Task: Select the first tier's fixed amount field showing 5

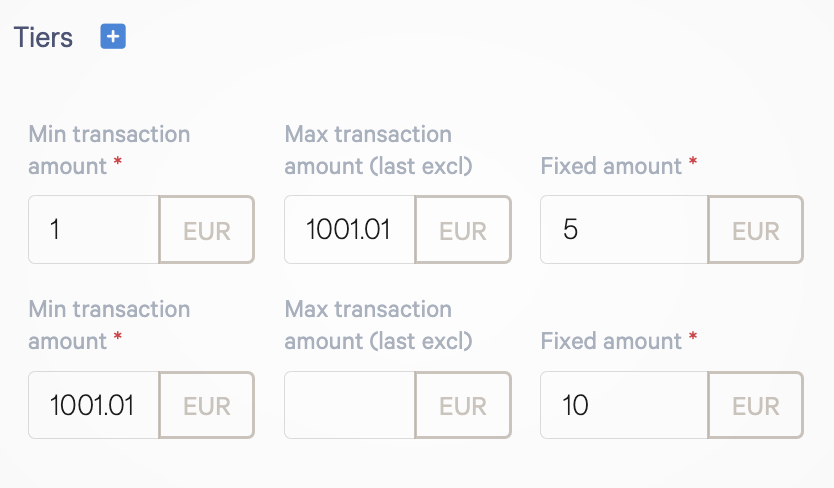Action: click(624, 230)
